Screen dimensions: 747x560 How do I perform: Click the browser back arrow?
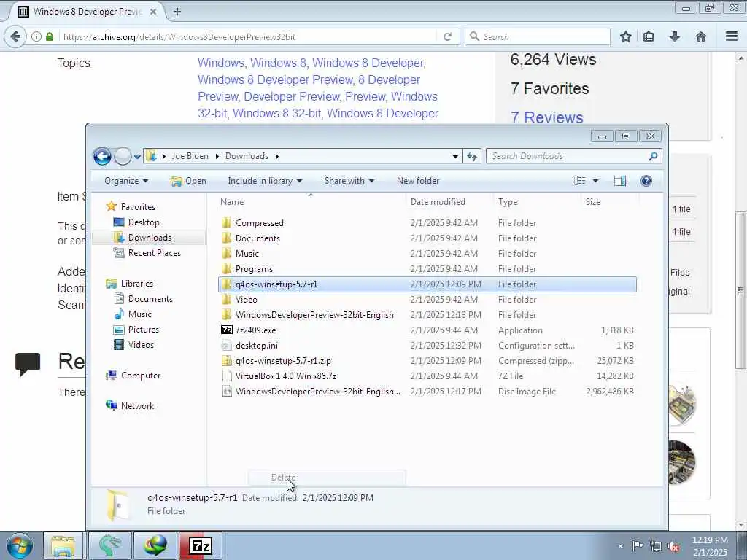(16, 36)
